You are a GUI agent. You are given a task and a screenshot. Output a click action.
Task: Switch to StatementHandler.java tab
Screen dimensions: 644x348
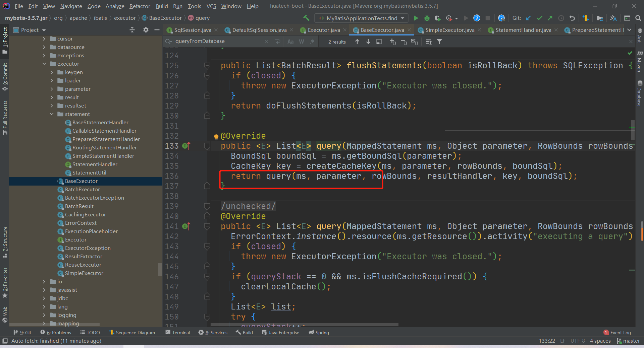point(523,30)
